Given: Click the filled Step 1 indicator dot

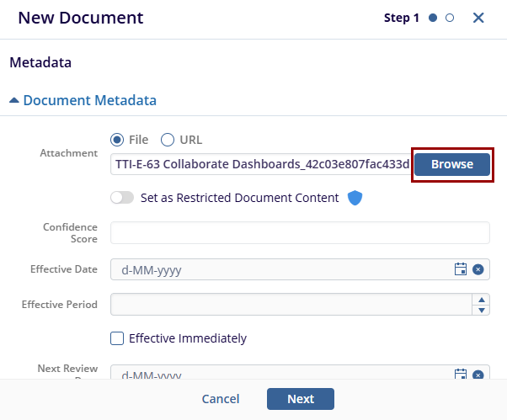Looking at the screenshot, I should (x=433, y=18).
